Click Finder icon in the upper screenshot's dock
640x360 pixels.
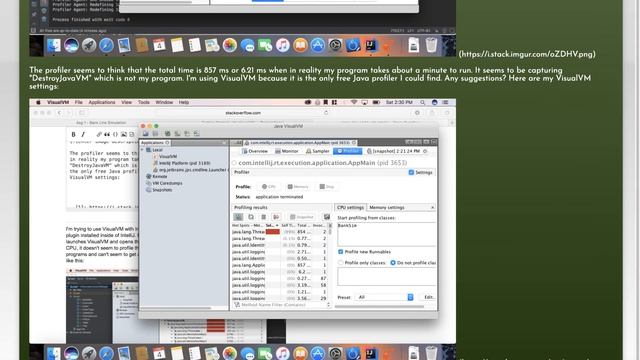click(54, 45)
